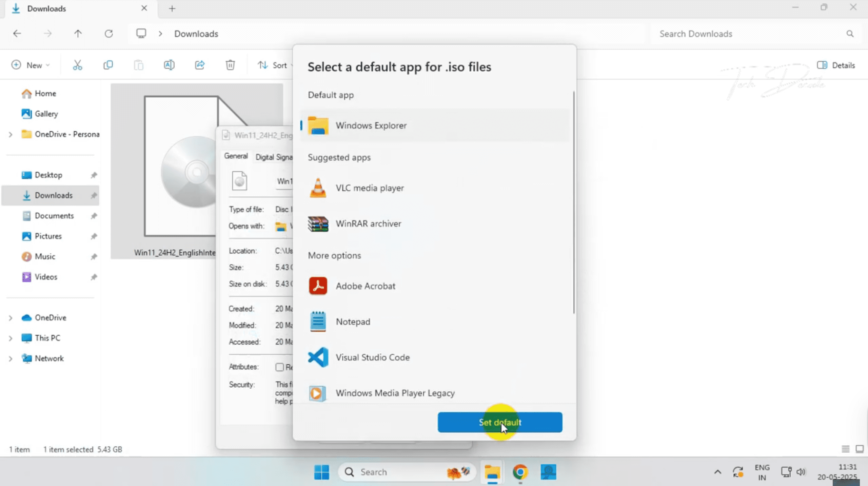The width and height of the screenshot is (868, 486).
Task: Switch to the Digital Signatures tab
Action: pyautogui.click(x=273, y=157)
